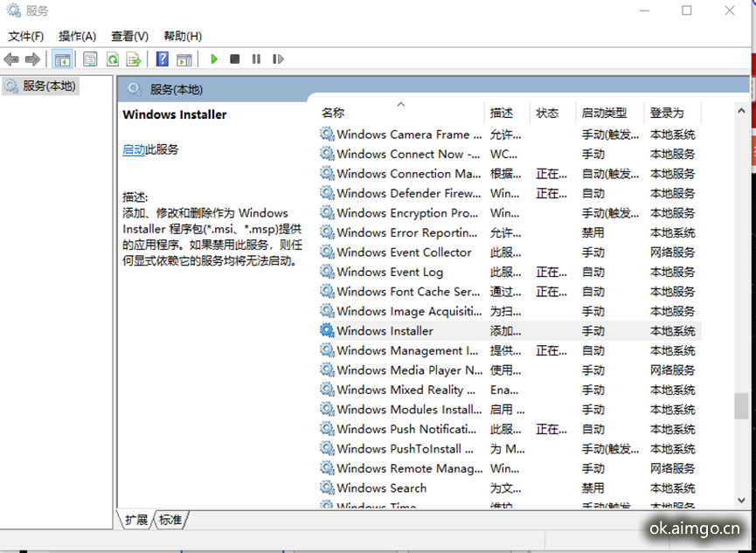The height and width of the screenshot is (553, 756).
Task: Click gear icon of Windows Push Notifications row
Action: 328,429
